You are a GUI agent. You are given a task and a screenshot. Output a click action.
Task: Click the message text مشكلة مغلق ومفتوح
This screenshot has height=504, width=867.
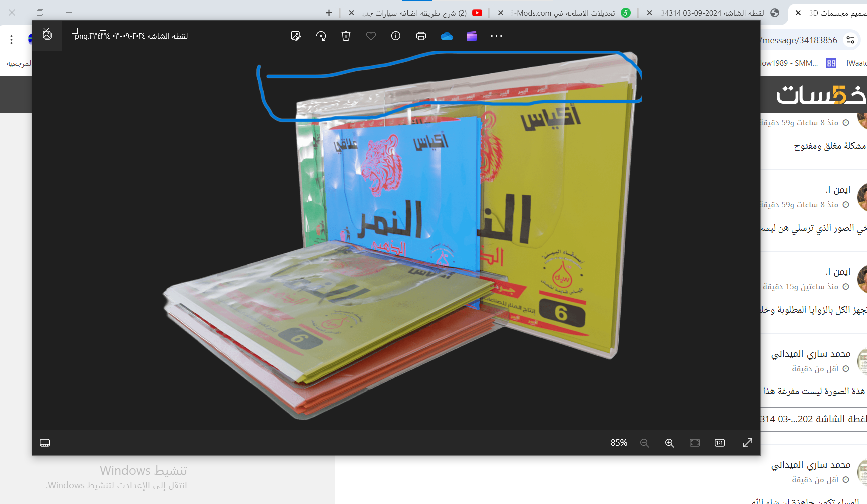(829, 146)
